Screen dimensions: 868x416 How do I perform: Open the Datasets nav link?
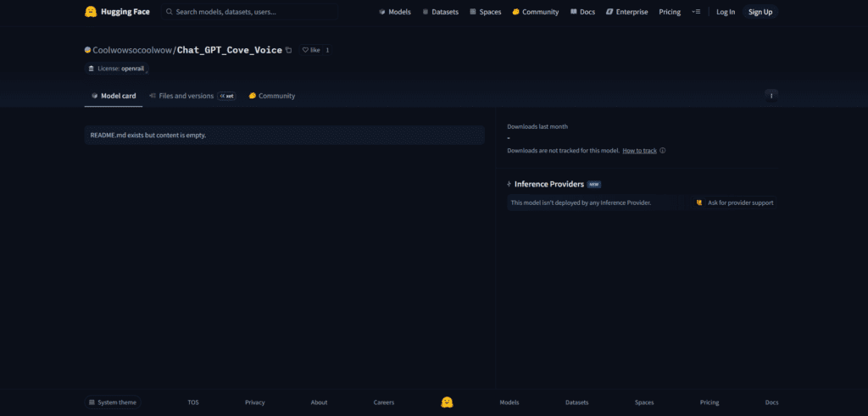point(440,12)
